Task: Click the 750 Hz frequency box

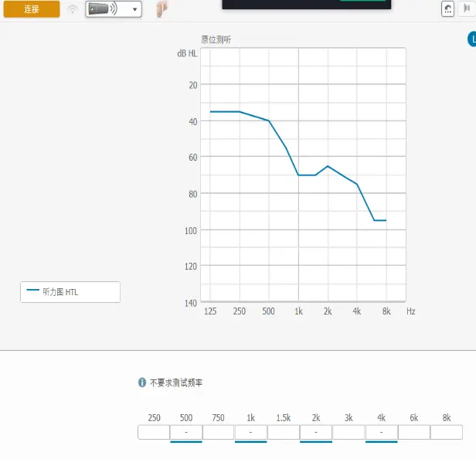Action: 219,432
